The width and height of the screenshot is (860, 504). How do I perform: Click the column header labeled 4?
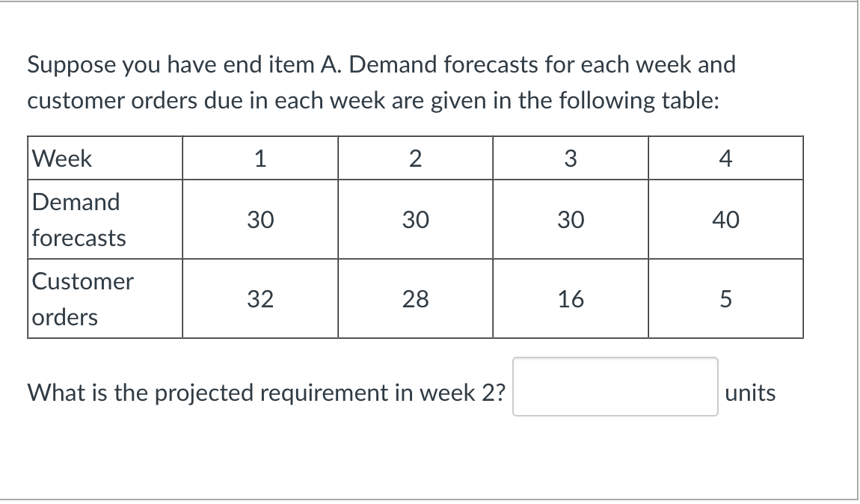[725, 158]
